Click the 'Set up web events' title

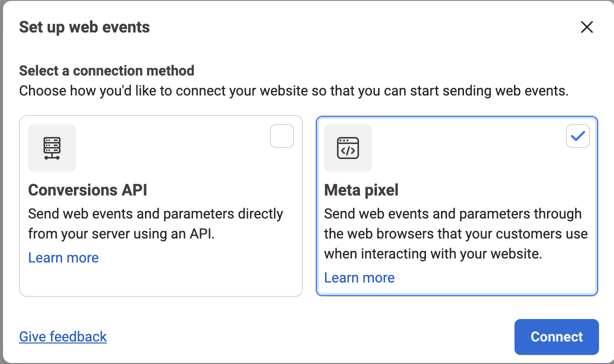[x=84, y=27]
